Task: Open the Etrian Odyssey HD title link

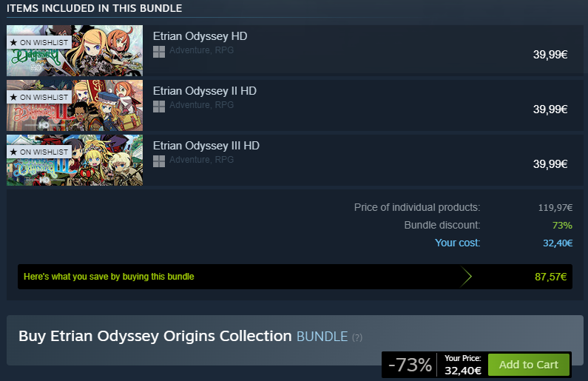Action: pos(200,36)
